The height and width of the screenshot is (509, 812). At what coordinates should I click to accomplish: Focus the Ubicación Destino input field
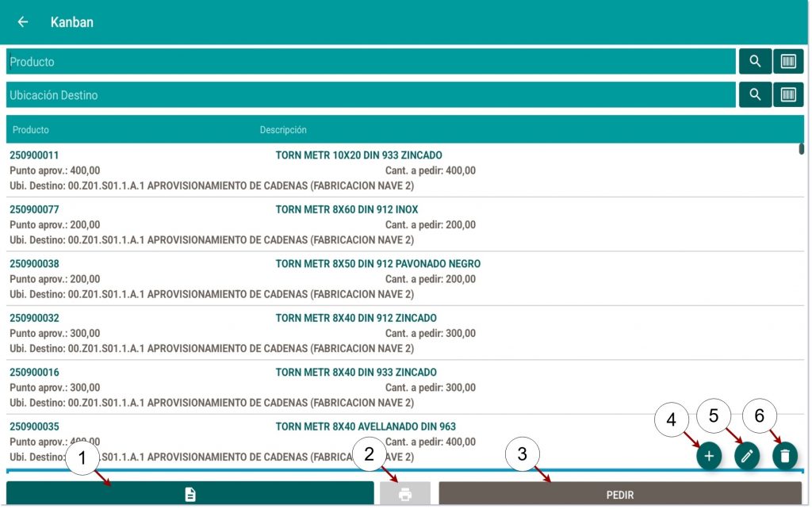[x=370, y=95]
